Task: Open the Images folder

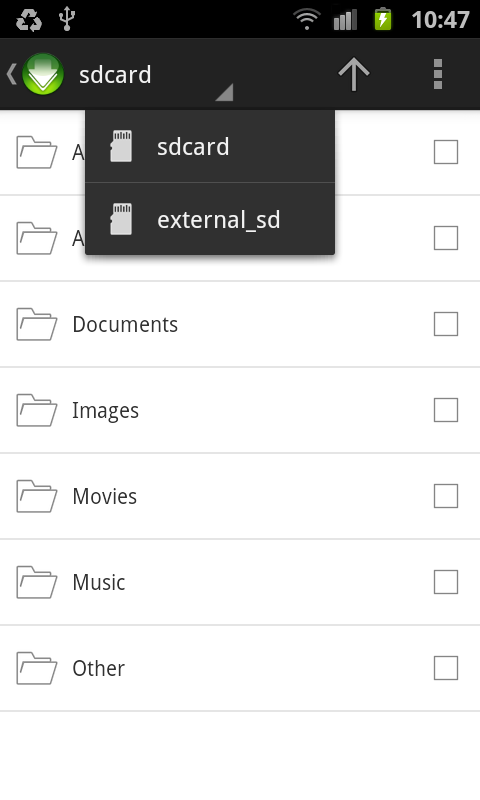Action: tap(240, 410)
